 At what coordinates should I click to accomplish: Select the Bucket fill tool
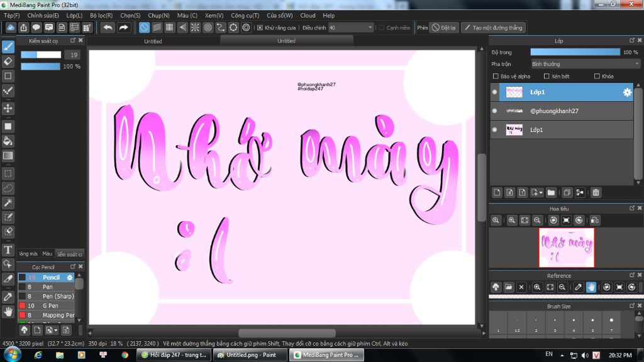pos(8,141)
